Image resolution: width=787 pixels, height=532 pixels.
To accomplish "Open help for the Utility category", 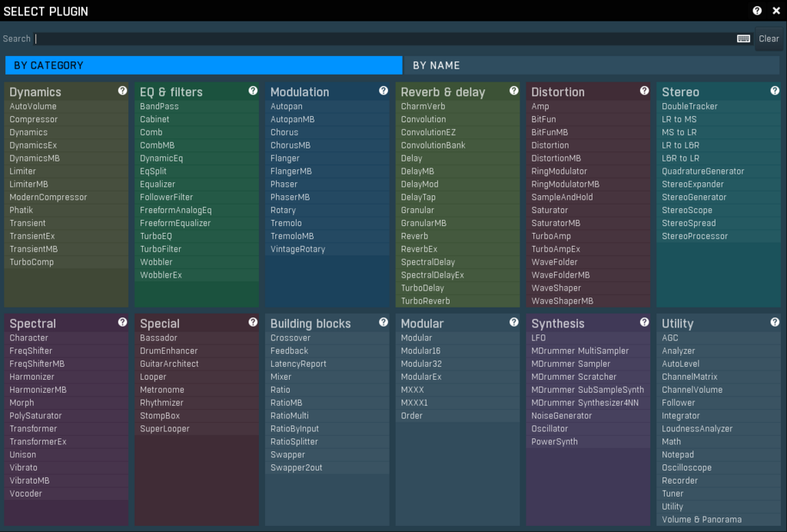I will click(775, 322).
